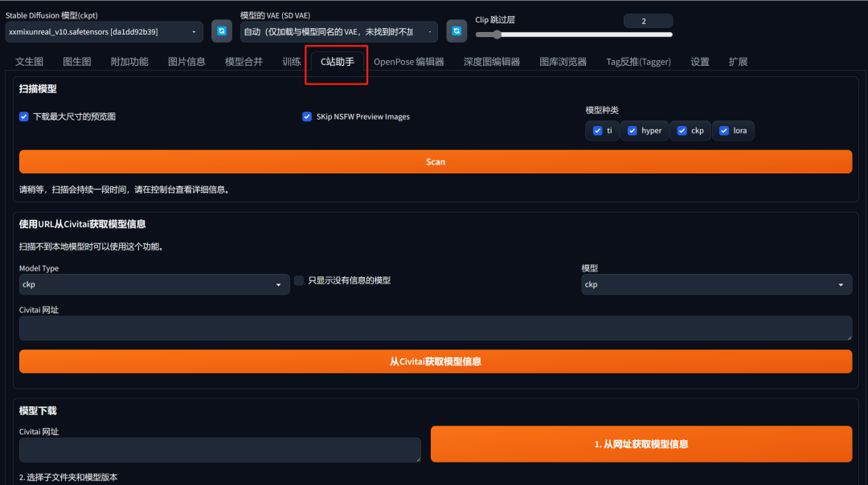Image resolution: width=868 pixels, height=485 pixels.
Task: Click the refresh icon beside the VAE dropdown
Action: coord(457,30)
